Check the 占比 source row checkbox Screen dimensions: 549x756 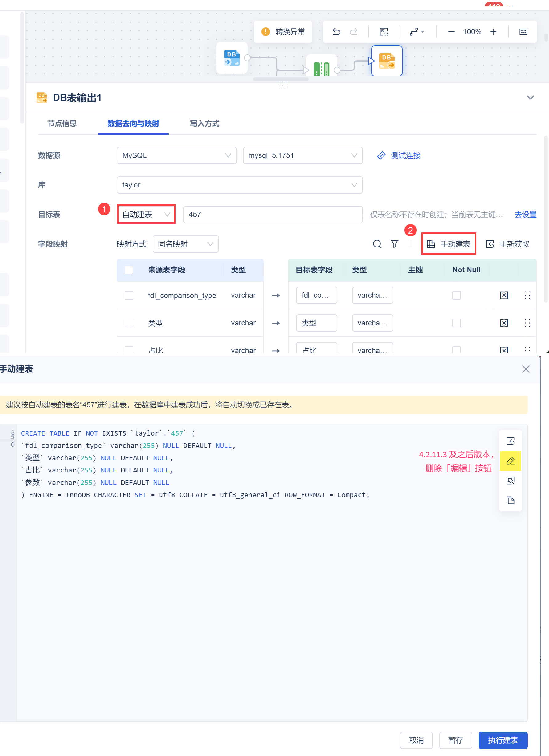[x=129, y=350]
